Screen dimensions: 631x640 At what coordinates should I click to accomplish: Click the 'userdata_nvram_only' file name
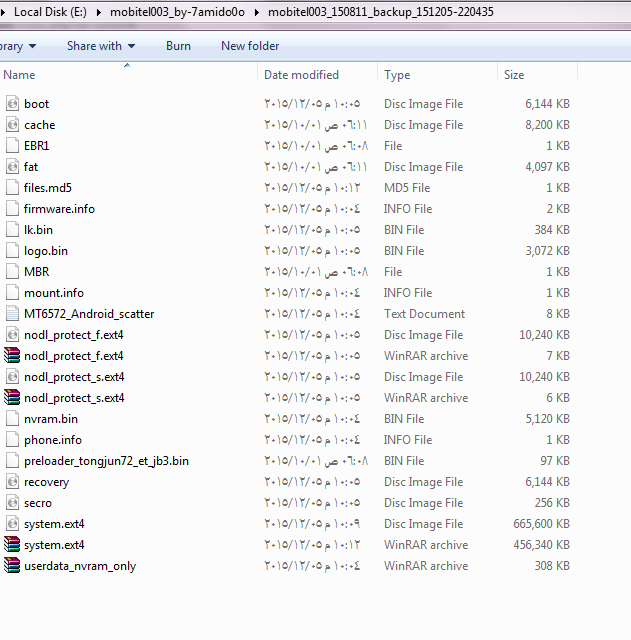point(80,566)
